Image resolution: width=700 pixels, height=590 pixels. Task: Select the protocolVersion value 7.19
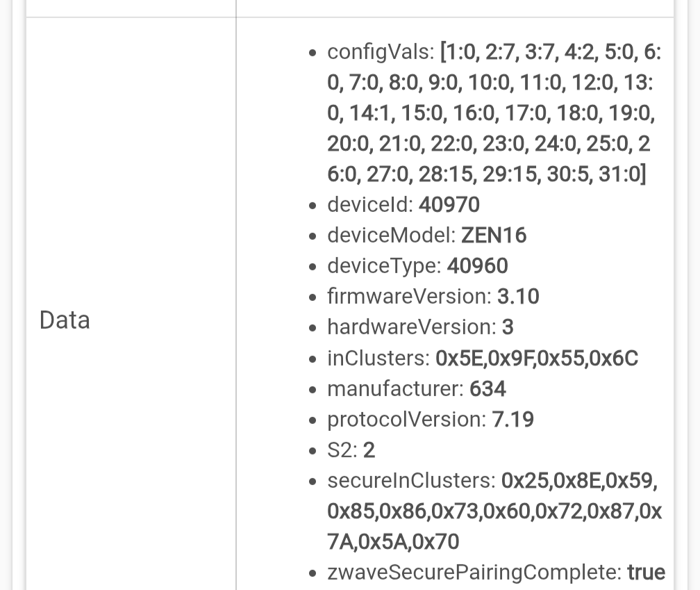pyautogui.click(x=512, y=419)
